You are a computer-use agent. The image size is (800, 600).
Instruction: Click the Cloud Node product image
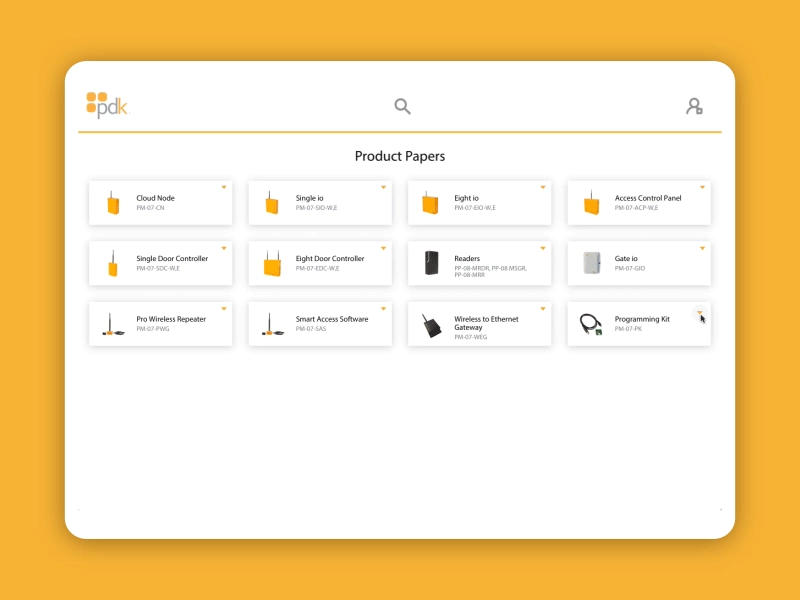point(113,203)
